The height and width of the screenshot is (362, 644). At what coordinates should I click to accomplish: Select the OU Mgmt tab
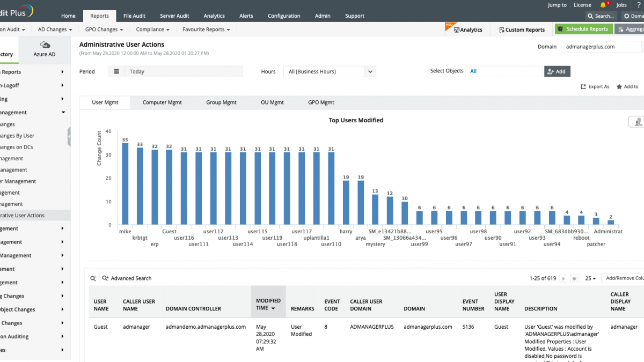point(272,102)
